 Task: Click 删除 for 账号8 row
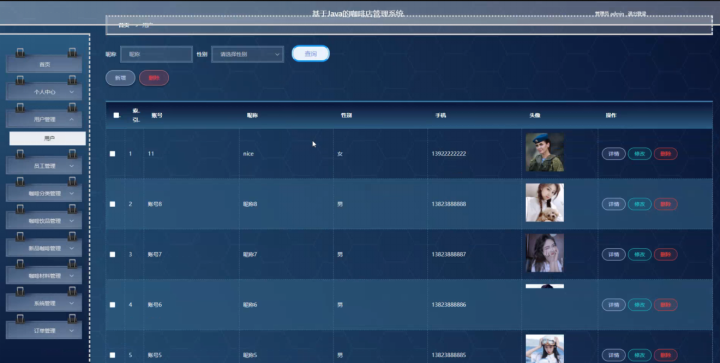tap(665, 204)
